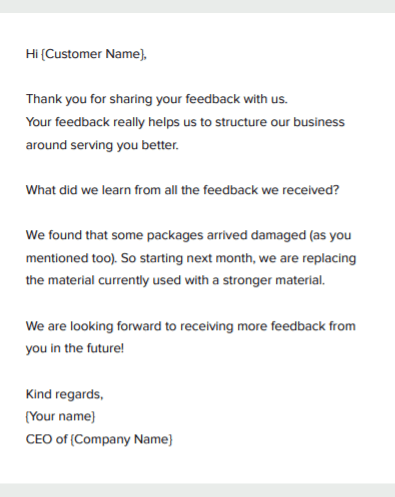Click the question "What did we learn" line
Screen dimensions: 395x497
pos(182,190)
